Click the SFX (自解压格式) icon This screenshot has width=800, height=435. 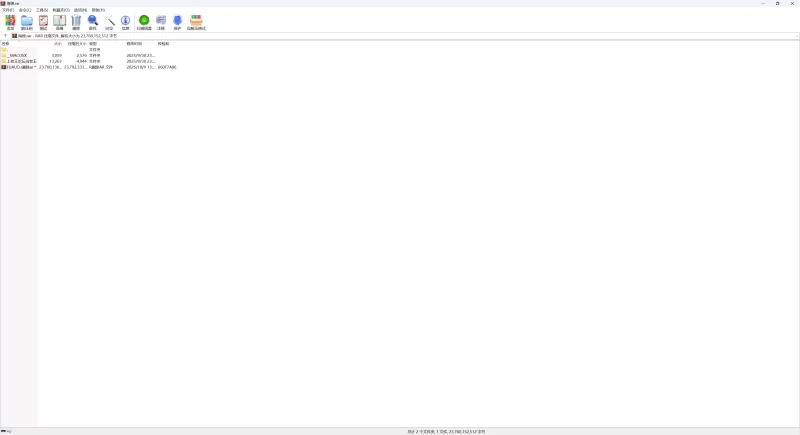click(196, 21)
